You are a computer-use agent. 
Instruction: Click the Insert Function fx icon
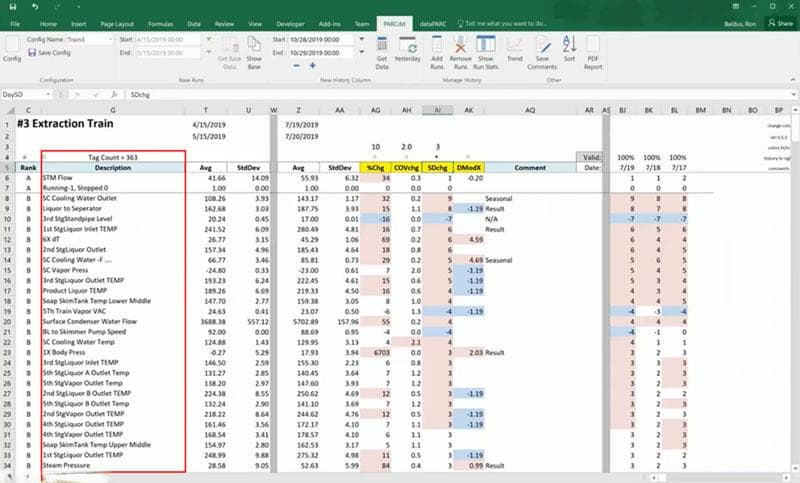[115, 95]
